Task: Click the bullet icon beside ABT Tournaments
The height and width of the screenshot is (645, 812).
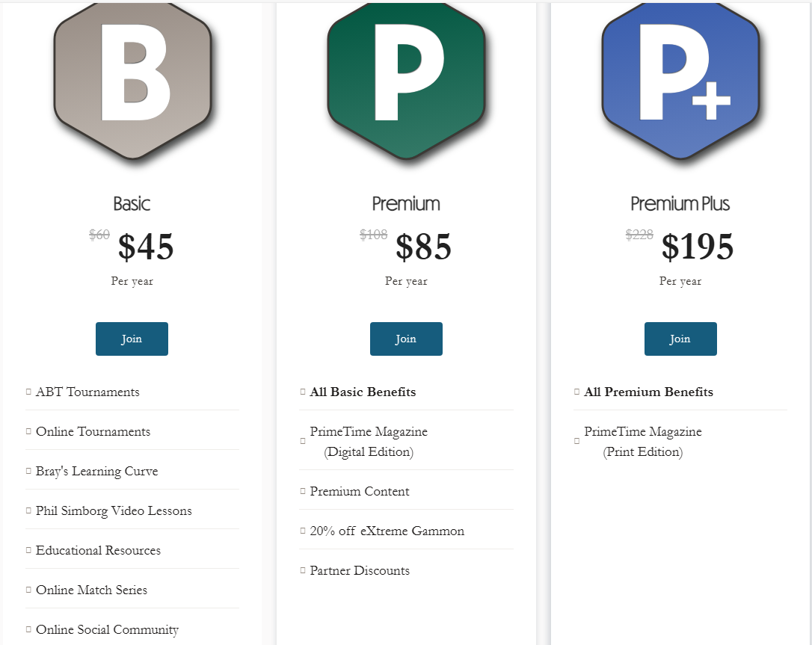Action: [x=28, y=392]
